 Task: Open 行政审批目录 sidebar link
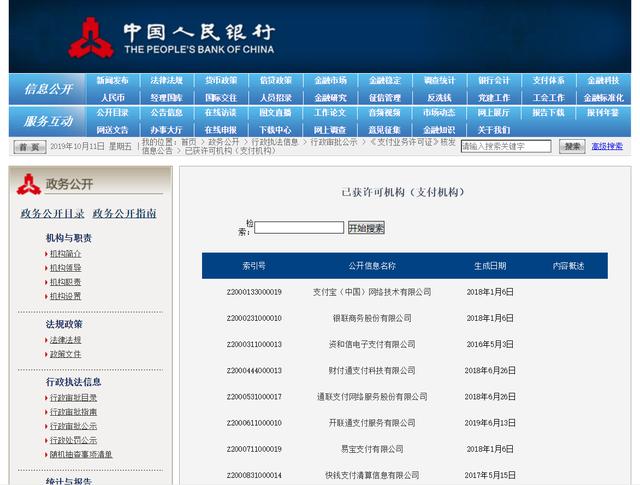coord(73,398)
